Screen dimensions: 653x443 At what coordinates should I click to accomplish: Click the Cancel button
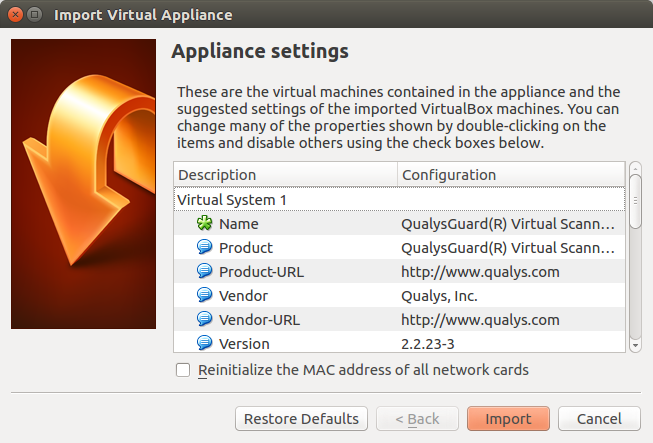coord(599,418)
